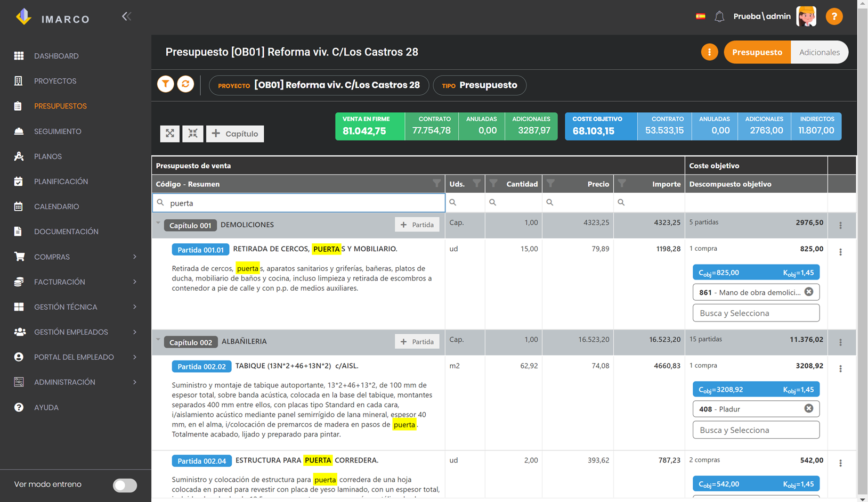Click the IMARCO logo
Viewport: 868px width, 502px height.
coord(53,17)
